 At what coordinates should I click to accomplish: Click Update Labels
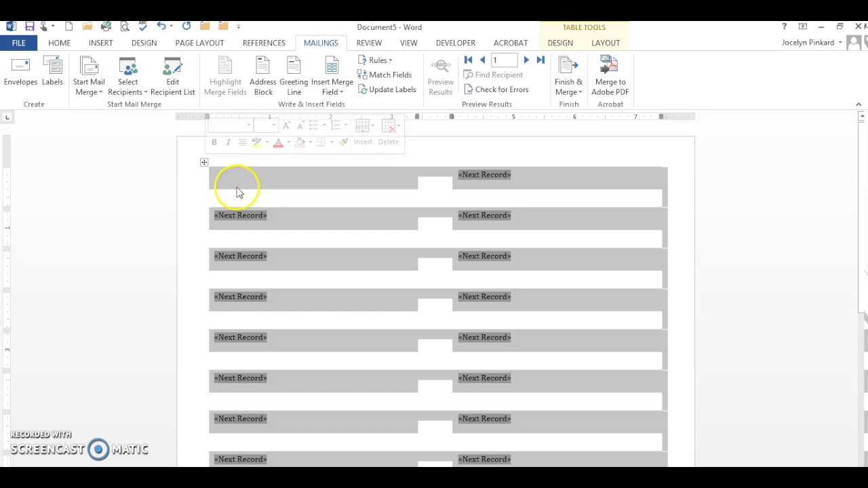387,89
